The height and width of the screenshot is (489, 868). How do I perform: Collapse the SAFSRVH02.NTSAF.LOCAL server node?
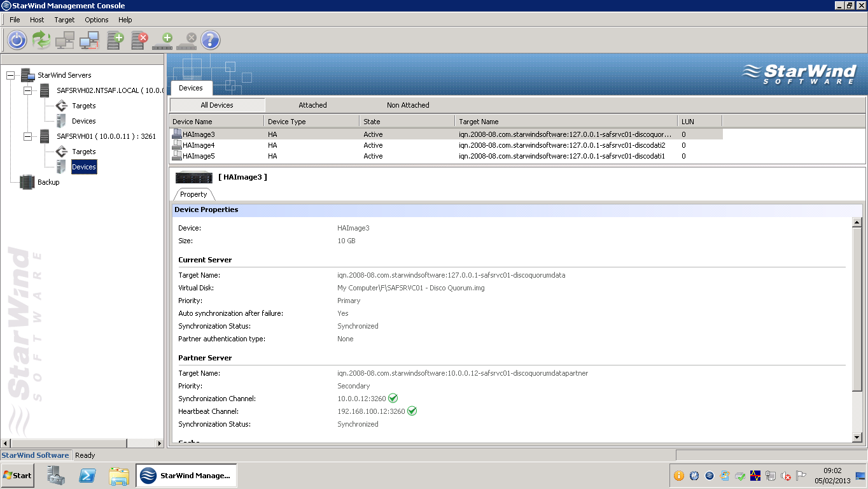(x=28, y=90)
